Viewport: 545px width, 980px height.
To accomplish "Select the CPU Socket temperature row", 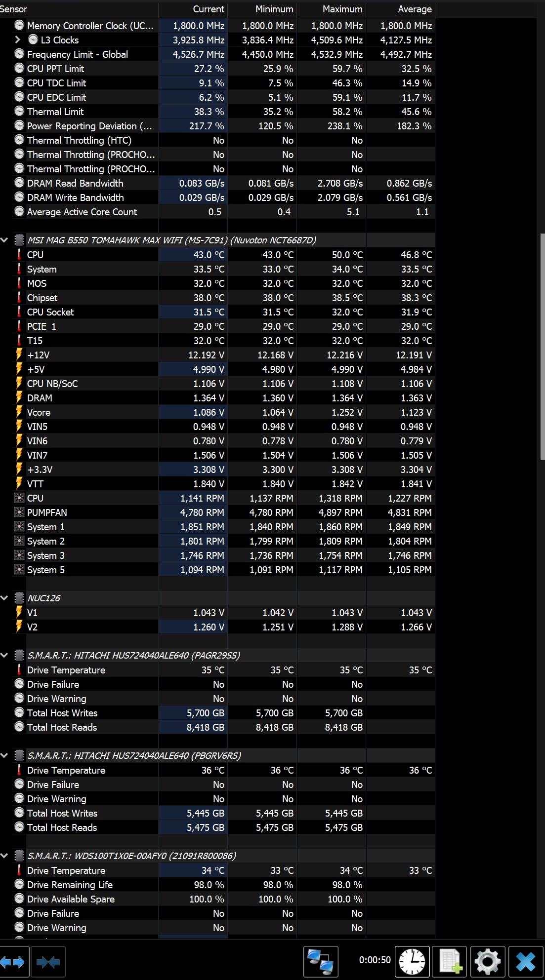I will 217,312.
